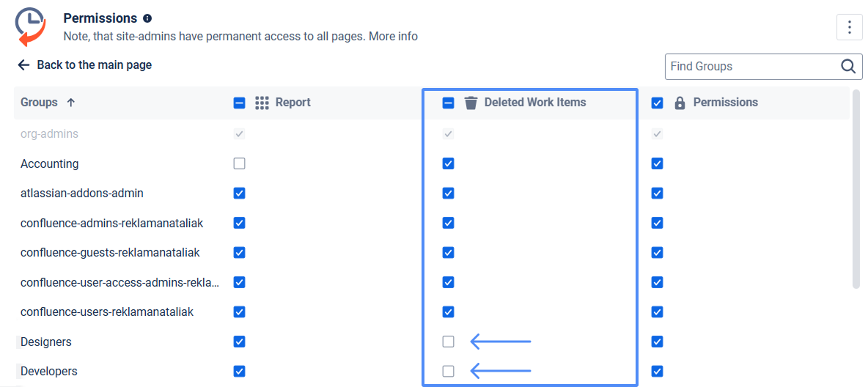Click the Deleted Work Items trash icon

pos(471,103)
